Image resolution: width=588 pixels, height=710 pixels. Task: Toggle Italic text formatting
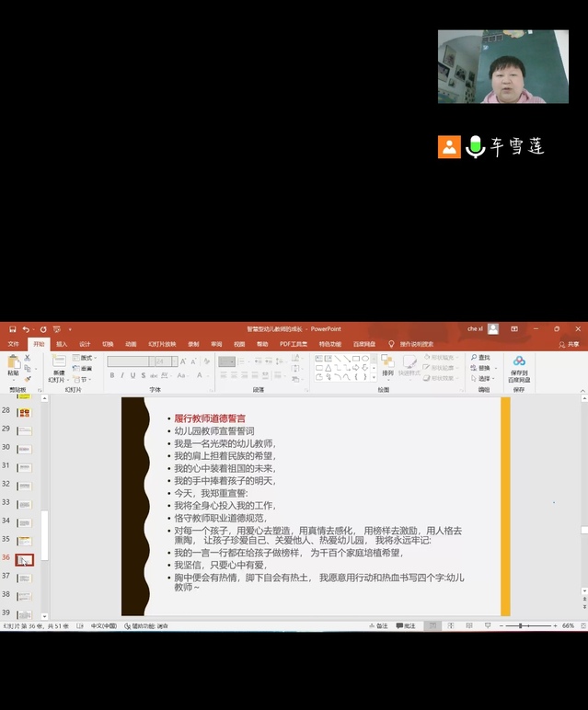point(122,375)
